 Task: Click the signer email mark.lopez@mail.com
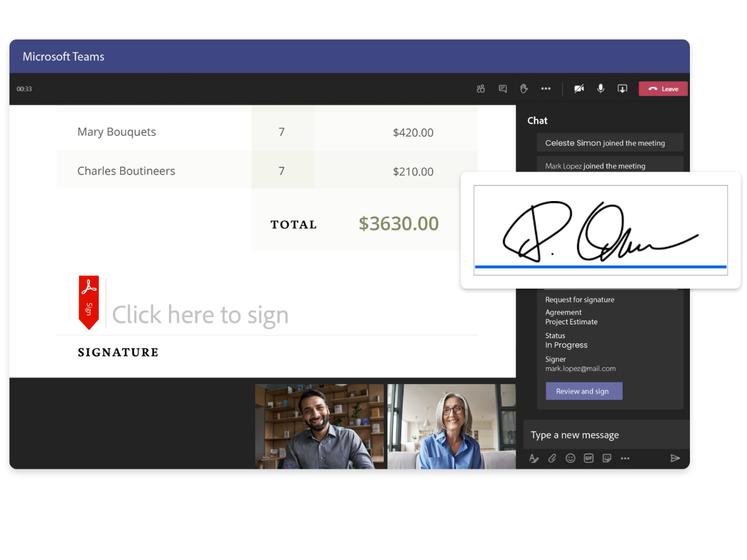(x=581, y=369)
